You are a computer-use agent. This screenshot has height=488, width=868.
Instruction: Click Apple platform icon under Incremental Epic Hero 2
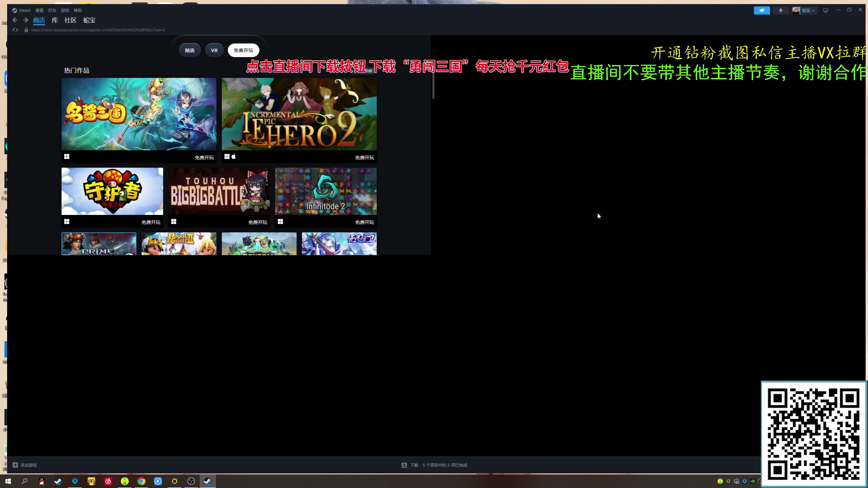[234, 157]
